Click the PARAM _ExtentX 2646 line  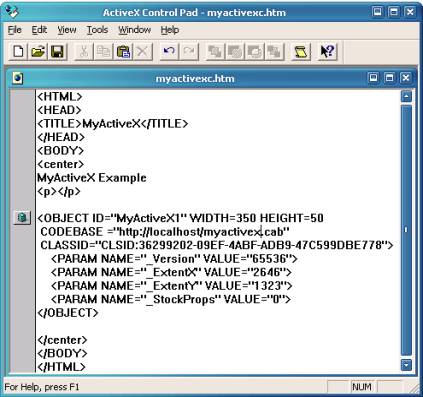(171, 272)
